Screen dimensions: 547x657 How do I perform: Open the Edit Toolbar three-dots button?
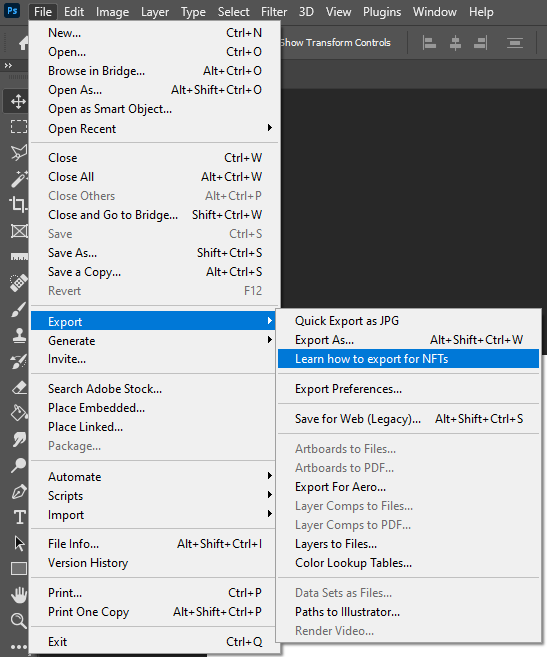[19, 647]
